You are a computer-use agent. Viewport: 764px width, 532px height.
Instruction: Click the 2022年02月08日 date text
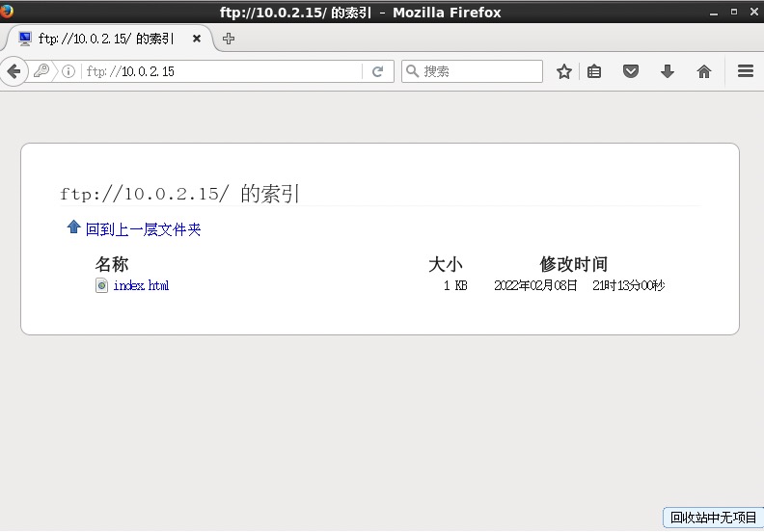(x=535, y=285)
